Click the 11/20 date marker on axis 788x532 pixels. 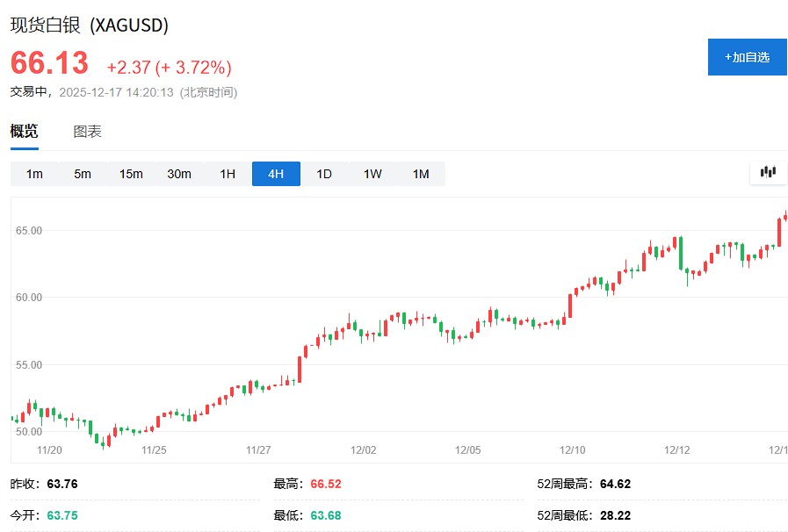pyautogui.click(x=49, y=449)
